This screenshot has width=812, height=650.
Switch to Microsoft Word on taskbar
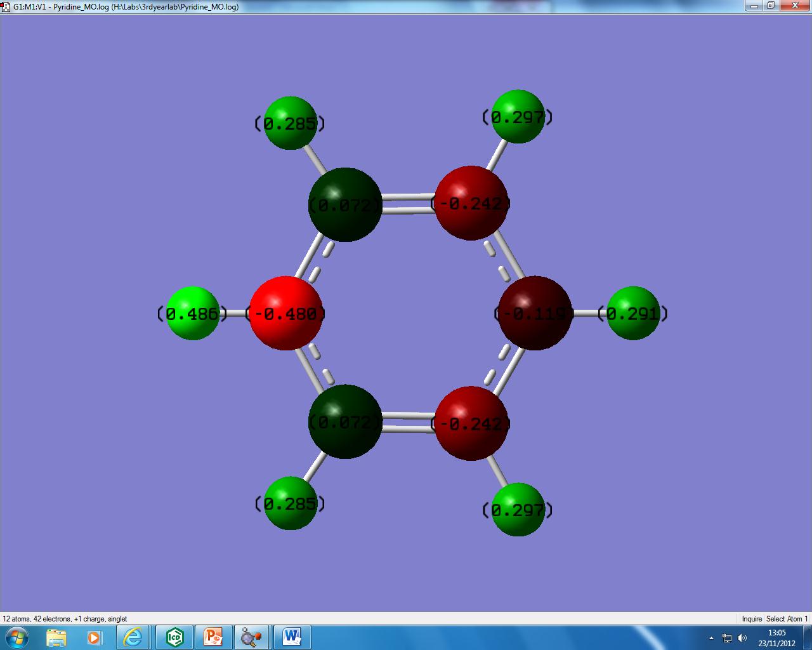(291, 637)
